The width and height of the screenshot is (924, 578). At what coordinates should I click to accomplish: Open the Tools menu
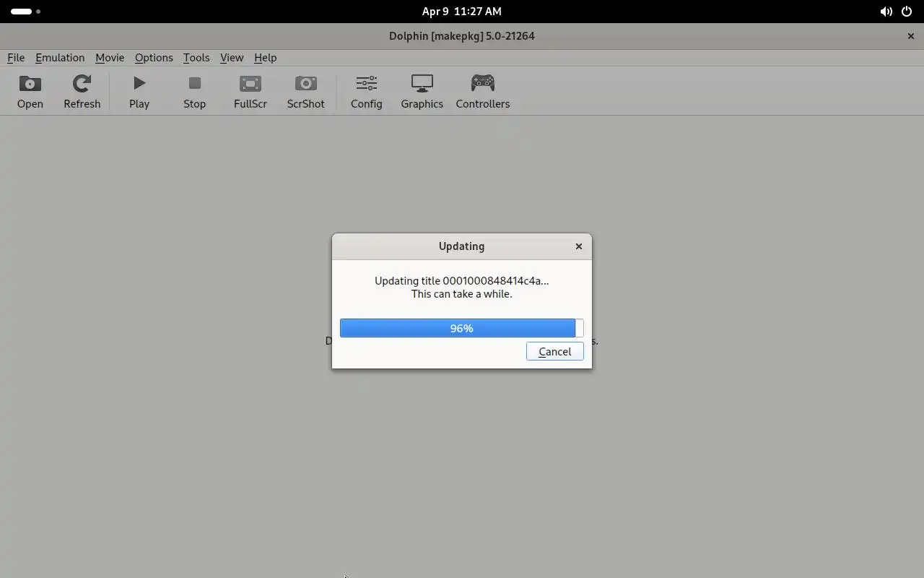click(196, 58)
